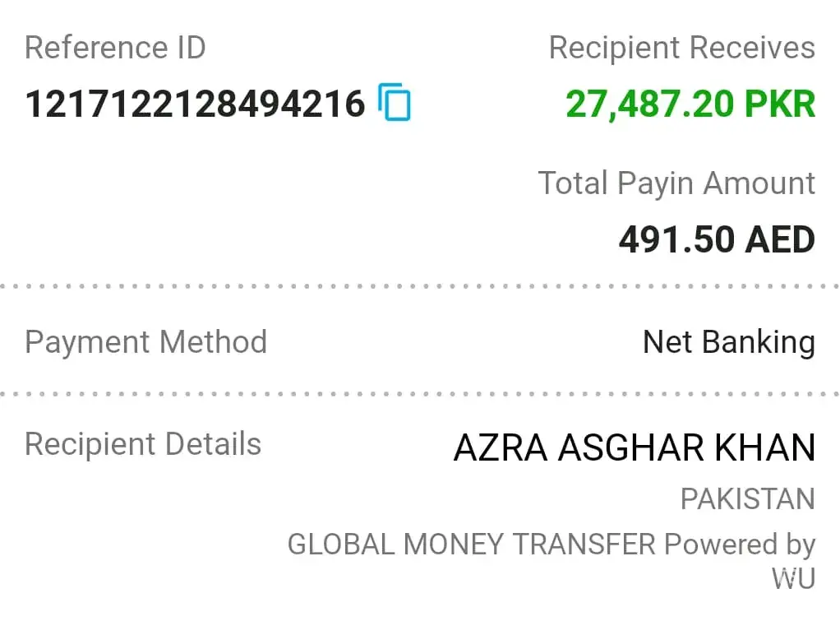Click the Recipient Receives label

681,48
